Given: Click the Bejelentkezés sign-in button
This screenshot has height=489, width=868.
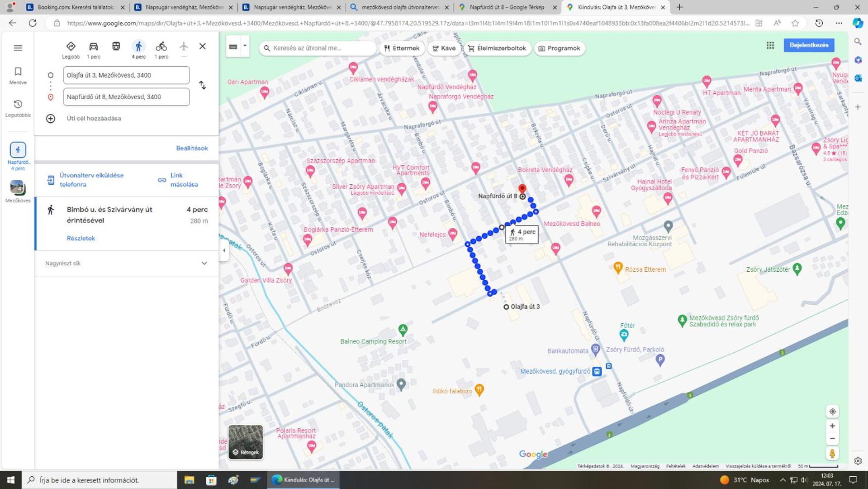Looking at the screenshot, I should pos(809,45).
